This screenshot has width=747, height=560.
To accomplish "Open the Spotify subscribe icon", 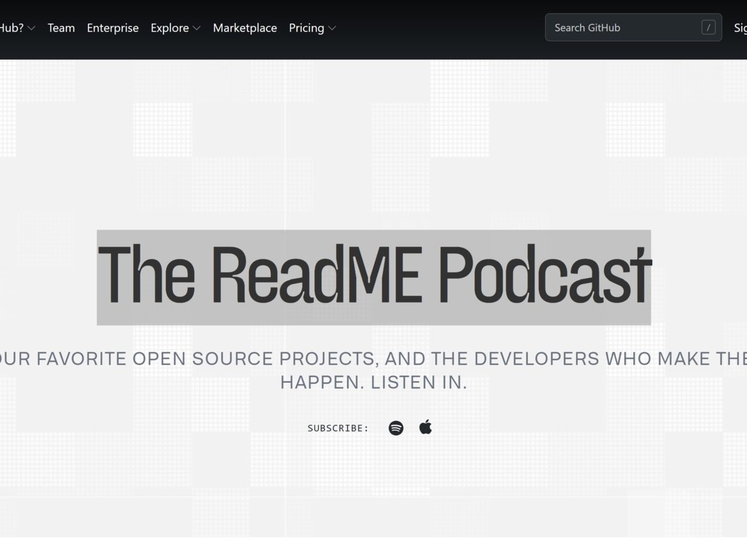I will pyautogui.click(x=396, y=428).
